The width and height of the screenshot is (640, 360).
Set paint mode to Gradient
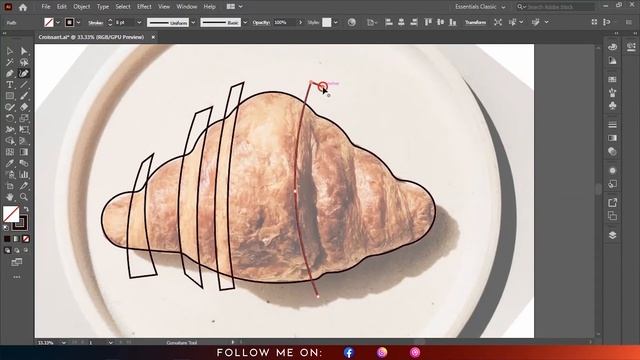[16, 239]
